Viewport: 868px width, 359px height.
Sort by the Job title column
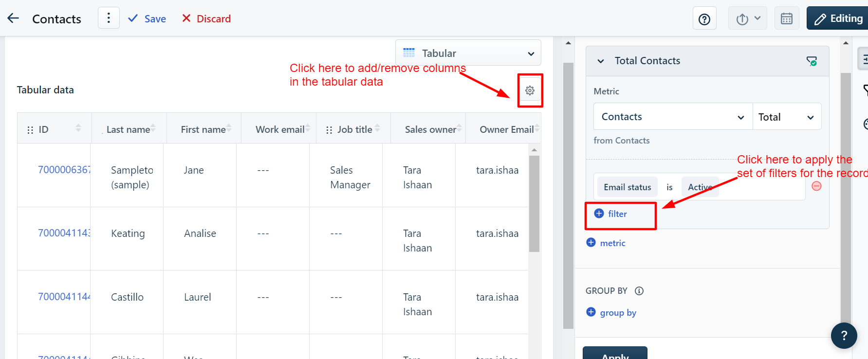tap(377, 128)
